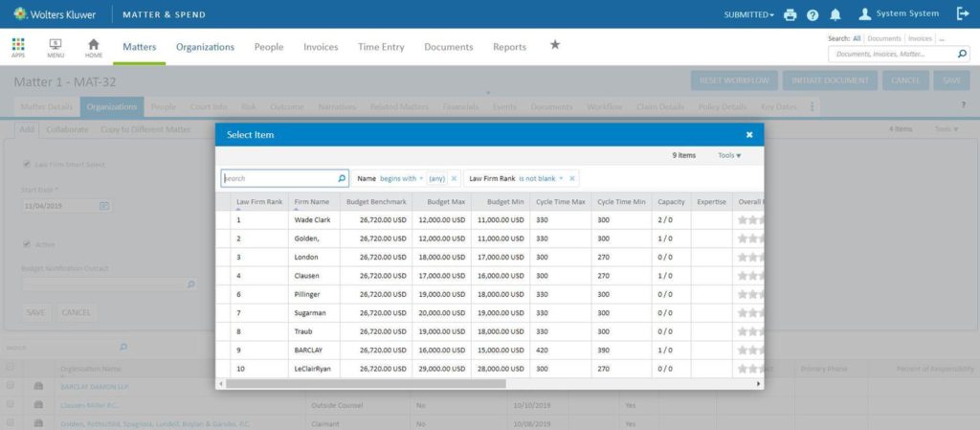Toggle the Law Firm Smart Select checkbox

click(26, 165)
